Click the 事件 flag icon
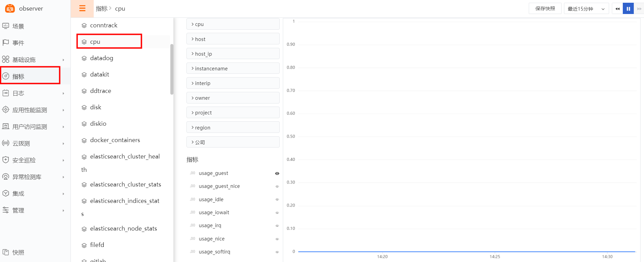This screenshot has width=644, height=262. [x=6, y=43]
